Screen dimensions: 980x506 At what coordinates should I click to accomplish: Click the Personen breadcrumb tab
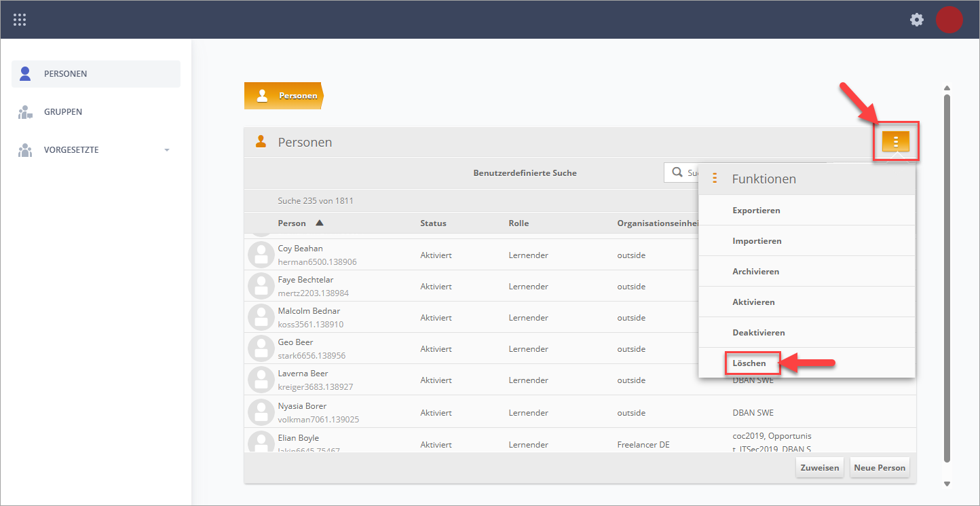[x=284, y=96]
